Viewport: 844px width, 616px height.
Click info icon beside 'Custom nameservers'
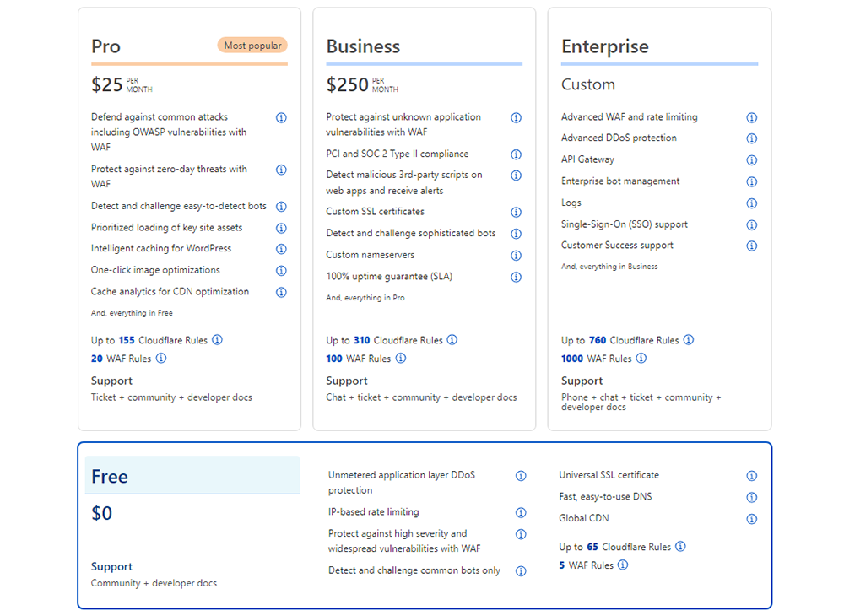(516, 255)
